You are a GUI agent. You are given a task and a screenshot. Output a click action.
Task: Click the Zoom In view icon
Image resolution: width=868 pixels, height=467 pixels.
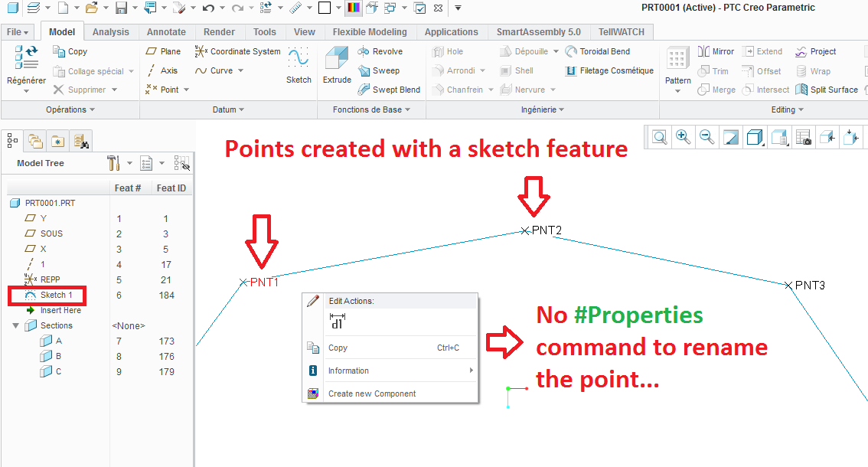pyautogui.click(x=683, y=138)
